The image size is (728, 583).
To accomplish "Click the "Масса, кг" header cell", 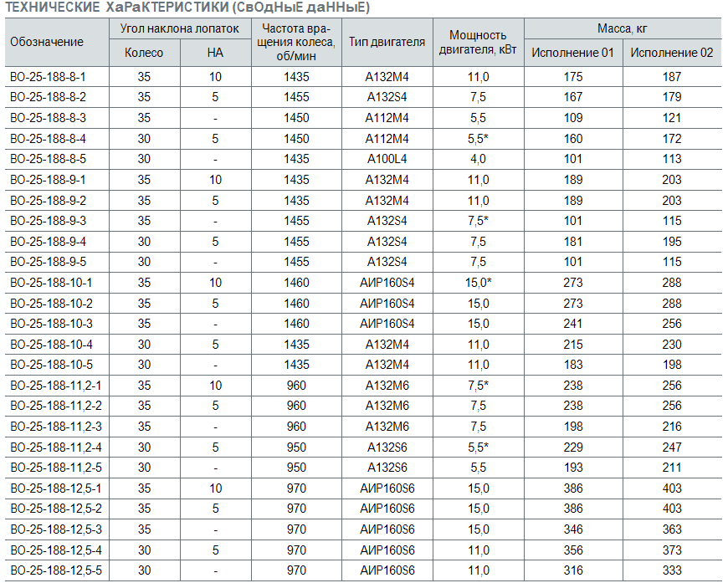I will (x=622, y=28).
